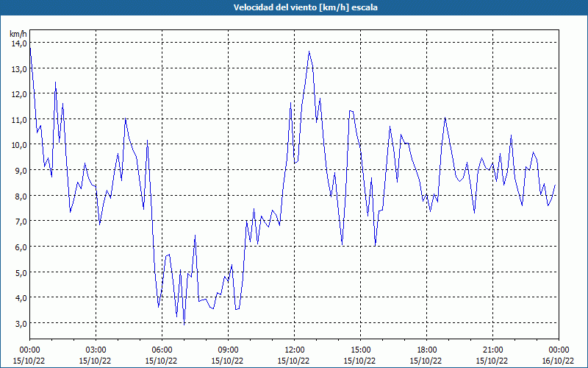
Task: Click the 18:00 time axis label
Action: [427, 350]
